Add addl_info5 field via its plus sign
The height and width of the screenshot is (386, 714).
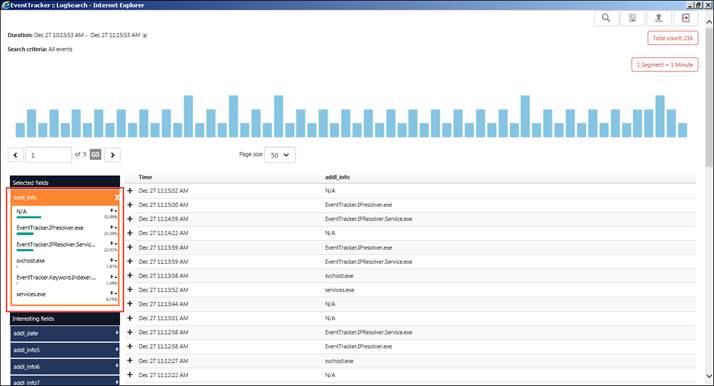(x=117, y=350)
